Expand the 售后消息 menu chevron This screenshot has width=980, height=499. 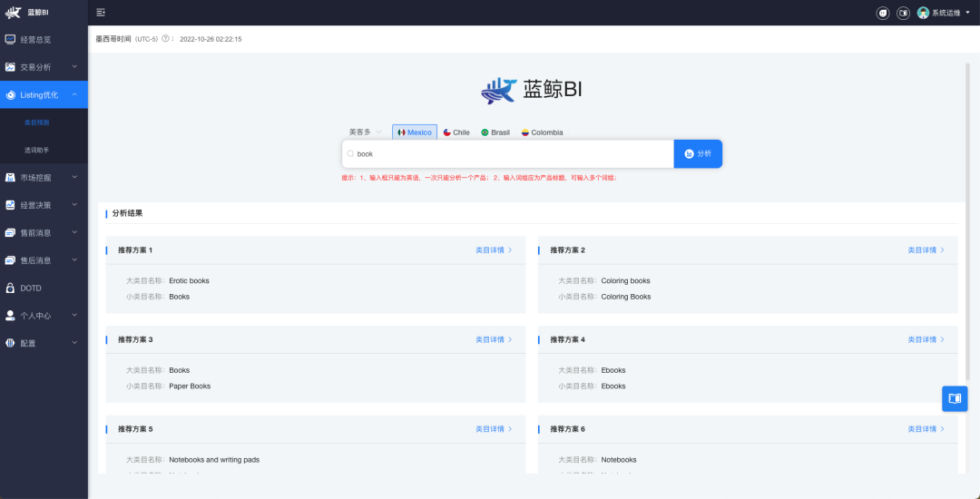point(74,259)
